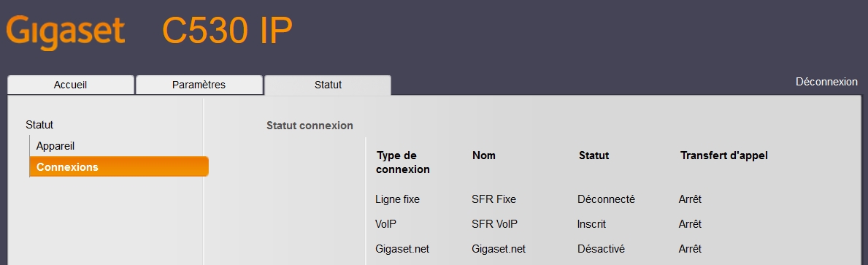Click the Inscrit status for VoIP
This screenshot has height=265, width=868.
pyautogui.click(x=592, y=224)
